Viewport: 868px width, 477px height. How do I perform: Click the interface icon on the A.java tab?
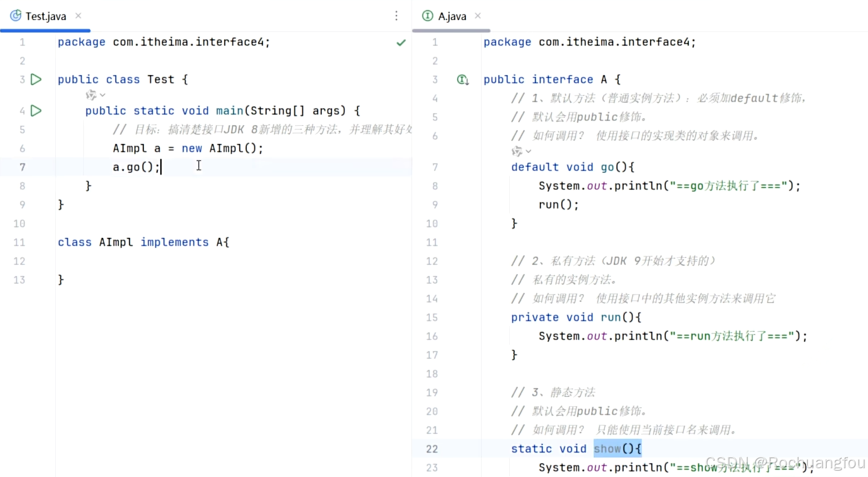point(428,16)
